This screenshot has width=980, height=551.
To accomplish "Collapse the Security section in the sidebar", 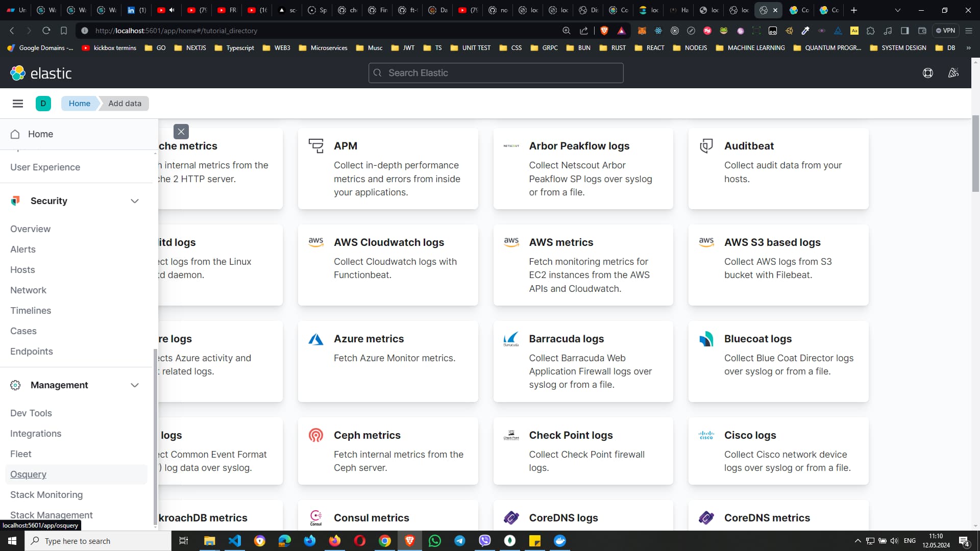I will pos(135,201).
